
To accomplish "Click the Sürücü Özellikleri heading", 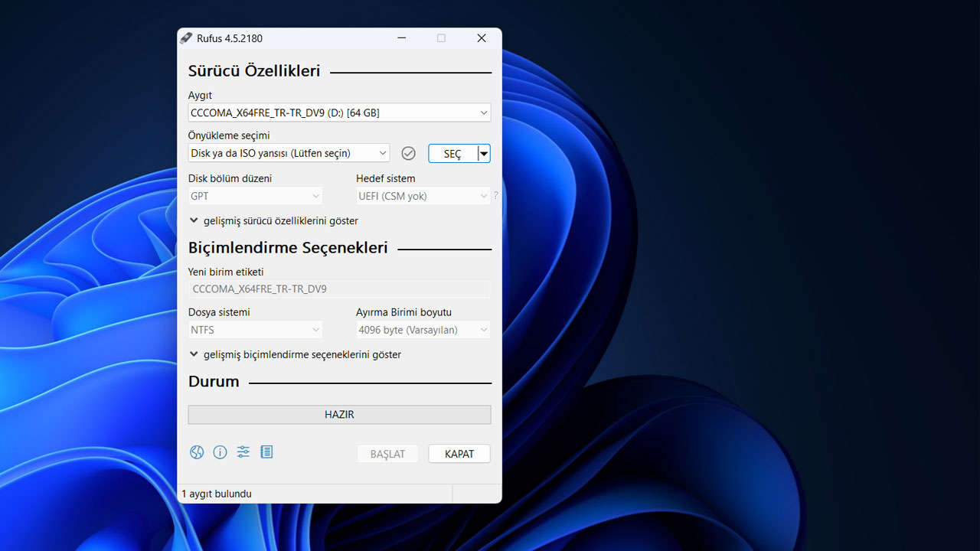I will pos(254,71).
